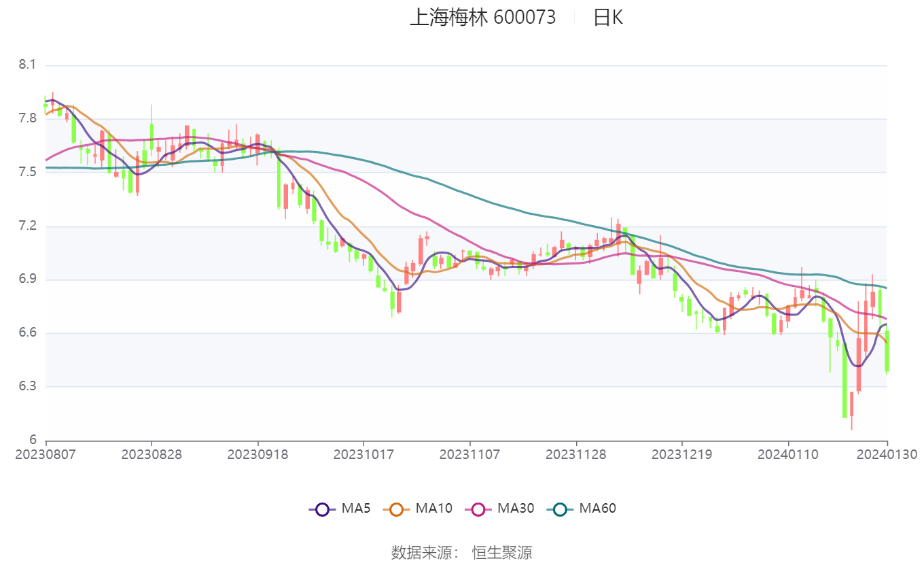
Task: Click the x-axis date label 20230828
Action: (152, 454)
